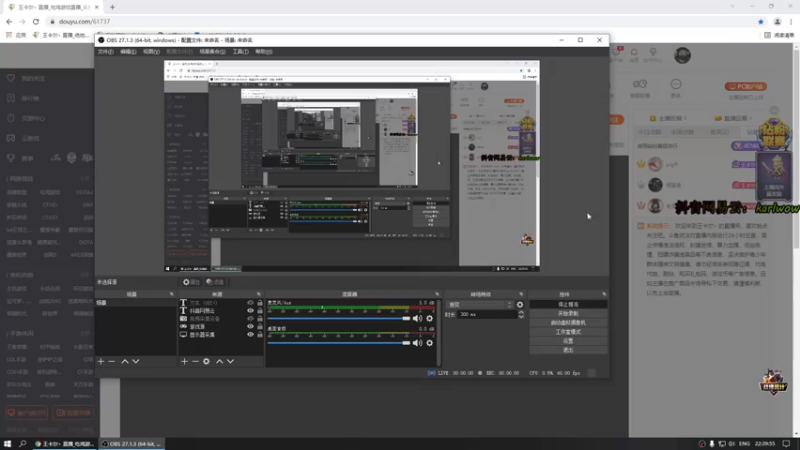Add a new source with plus icon in Sources panel
800x450 pixels.
[184, 361]
